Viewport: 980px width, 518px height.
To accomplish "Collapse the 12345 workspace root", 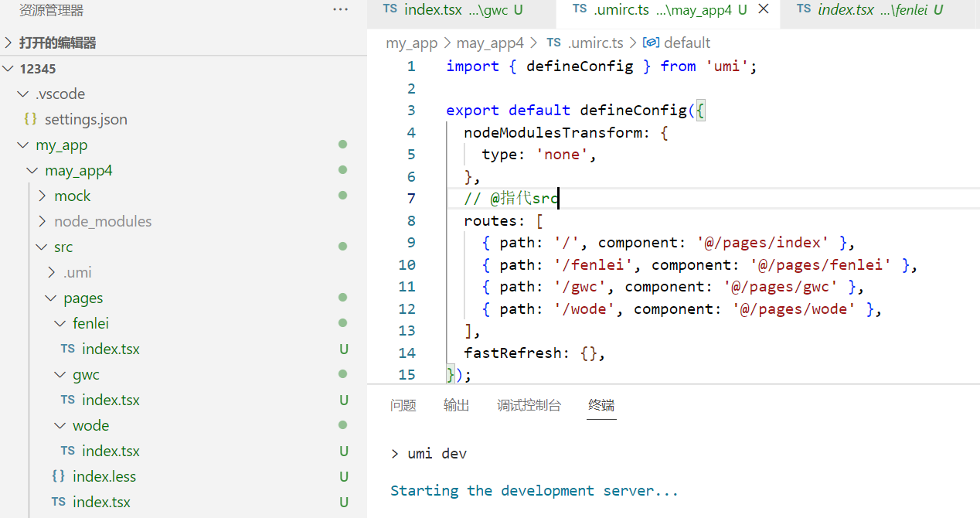I will tap(9, 69).
